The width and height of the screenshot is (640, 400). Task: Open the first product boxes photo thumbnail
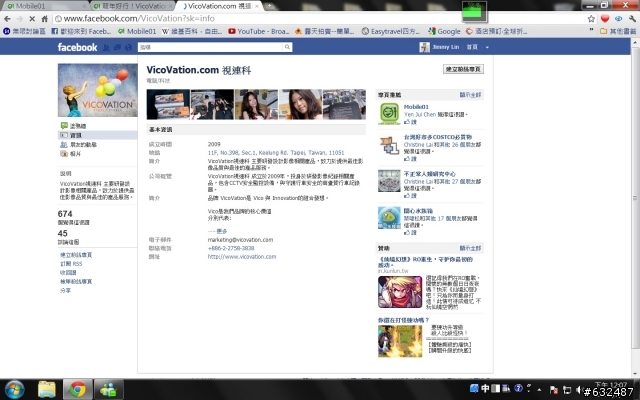tap(168, 104)
